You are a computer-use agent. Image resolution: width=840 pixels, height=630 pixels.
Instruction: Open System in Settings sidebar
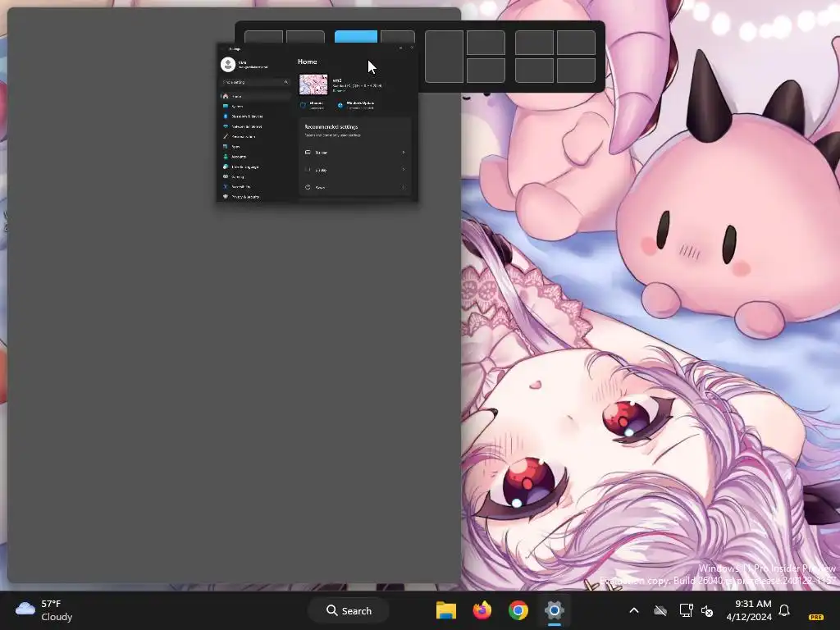tap(255, 106)
